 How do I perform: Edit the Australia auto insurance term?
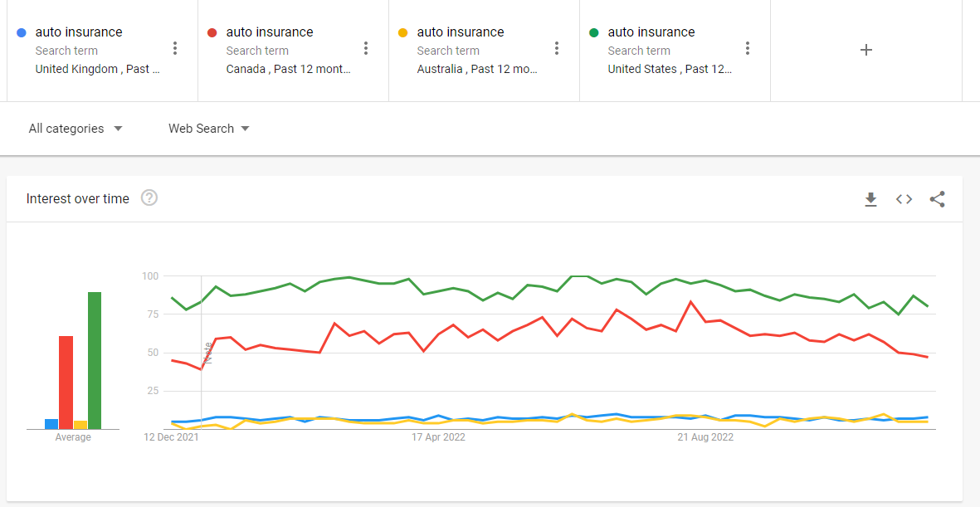[461, 32]
